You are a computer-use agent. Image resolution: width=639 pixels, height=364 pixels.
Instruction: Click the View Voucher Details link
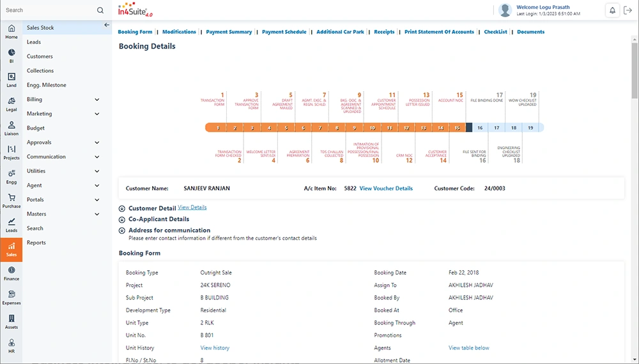[386, 188]
